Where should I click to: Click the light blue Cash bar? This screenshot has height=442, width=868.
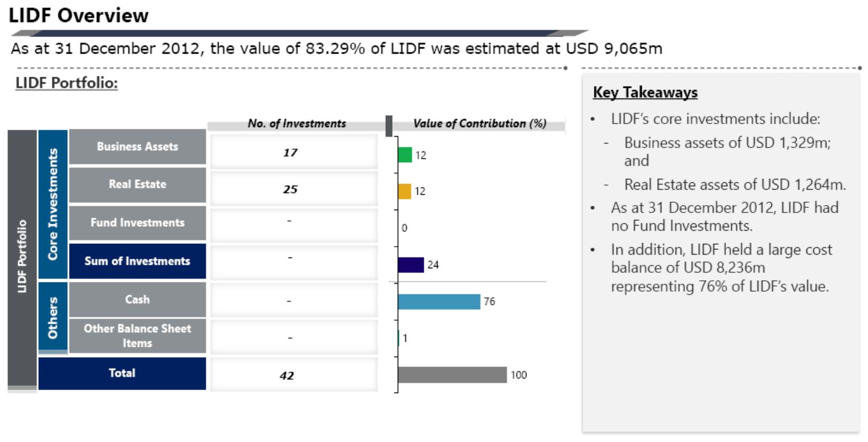pyautogui.click(x=439, y=302)
